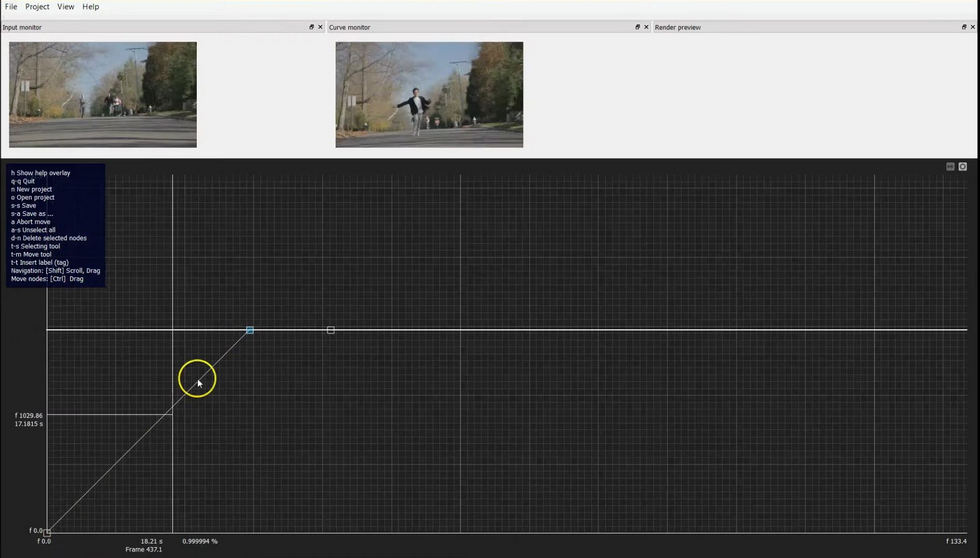Float the Input monitor panel

311,27
